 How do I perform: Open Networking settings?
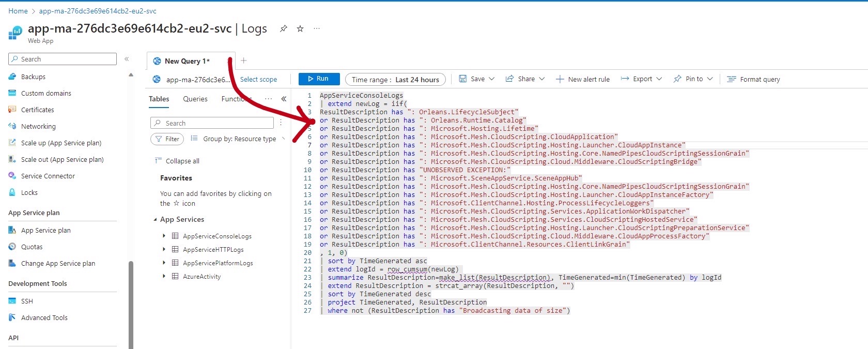click(x=38, y=126)
